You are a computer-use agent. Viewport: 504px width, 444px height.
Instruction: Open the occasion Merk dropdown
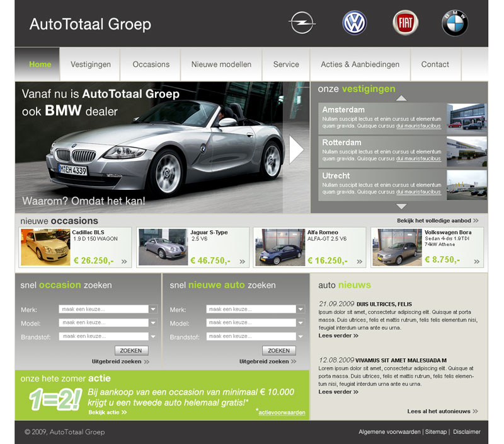point(153,309)
